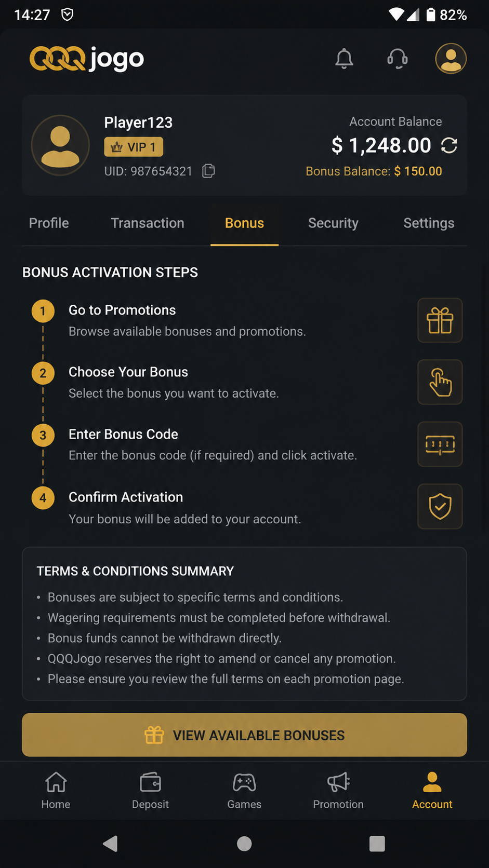Open Games in bottom navigation

pos(244,791)
